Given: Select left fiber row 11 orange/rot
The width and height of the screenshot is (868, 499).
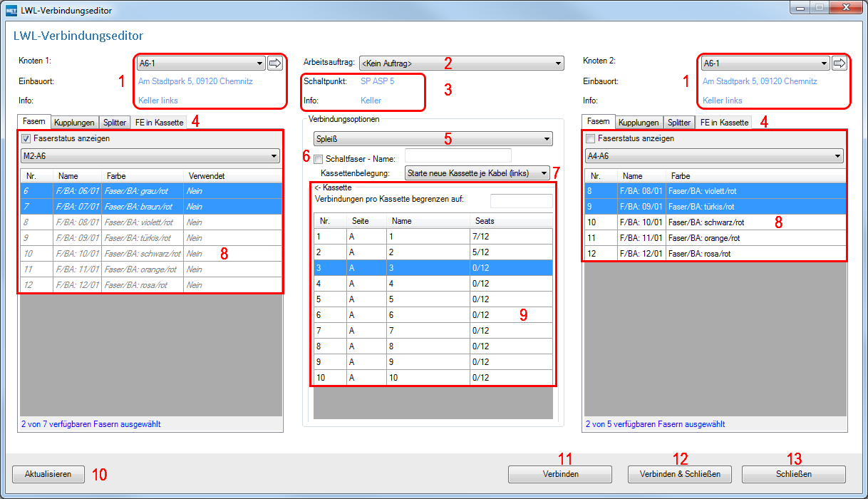Looking at the screenshot, I should pyautogui.click(x=151, y=269).
